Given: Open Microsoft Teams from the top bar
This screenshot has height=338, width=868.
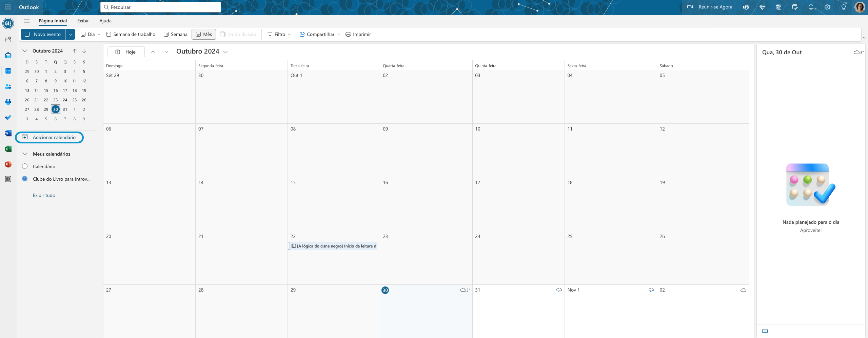Looking at the screenshot, I should (746, 7).
